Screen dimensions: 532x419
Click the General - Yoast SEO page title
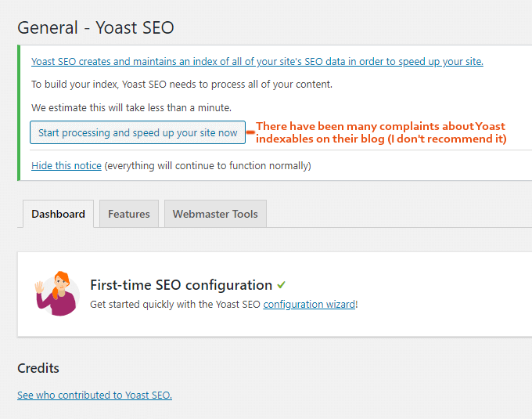tap(95, 27)
